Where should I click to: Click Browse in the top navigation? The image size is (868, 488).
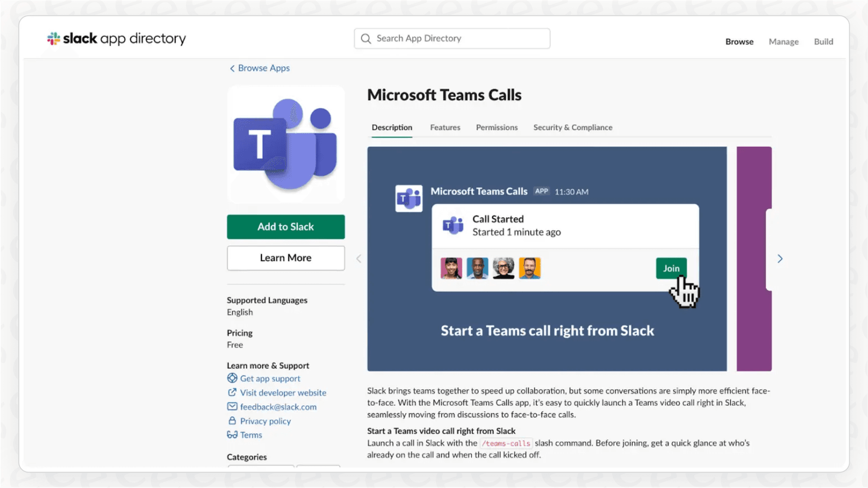tap(739, 41)
